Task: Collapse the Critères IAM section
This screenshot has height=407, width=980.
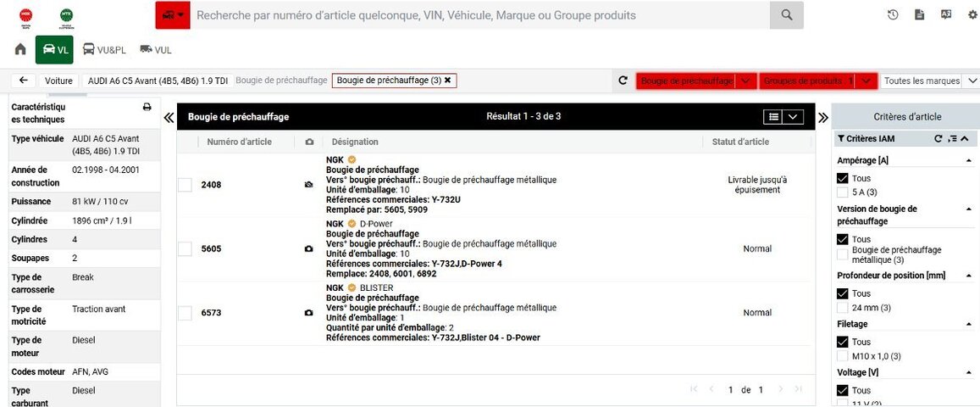Action: click(x=965, y=138)
